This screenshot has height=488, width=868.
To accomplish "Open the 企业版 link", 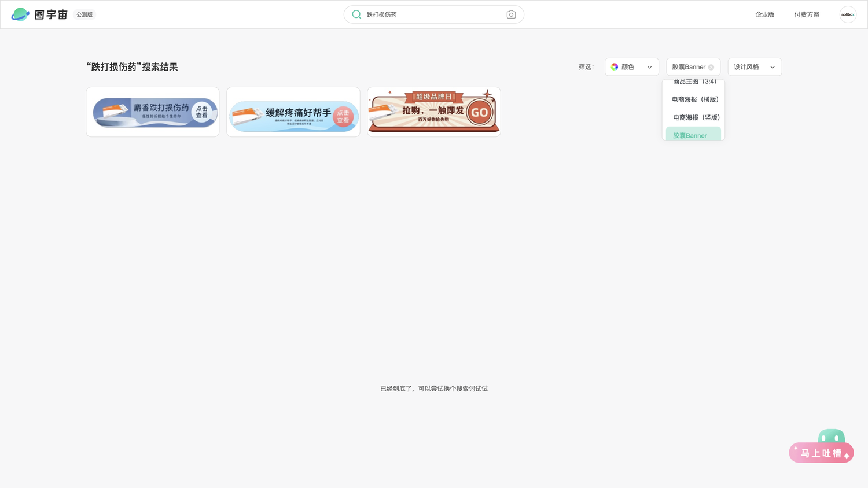I will (764, 14).
